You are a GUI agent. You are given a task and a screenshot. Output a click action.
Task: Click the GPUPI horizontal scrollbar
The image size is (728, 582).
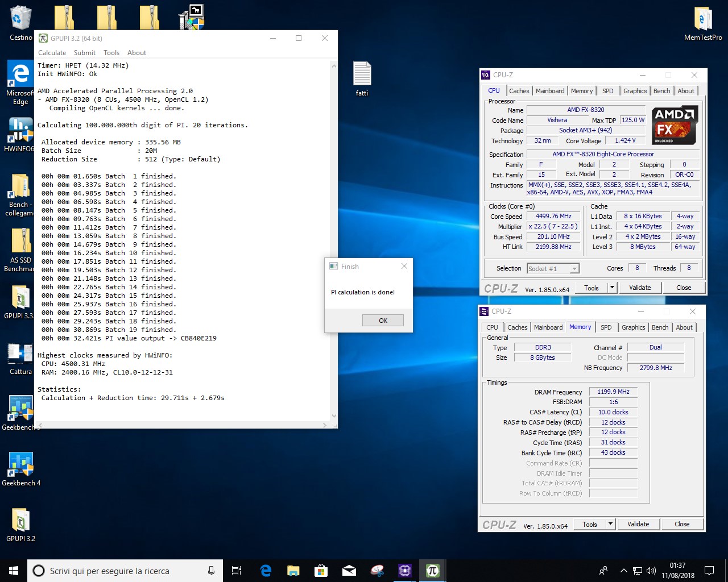tap(182, 425)
